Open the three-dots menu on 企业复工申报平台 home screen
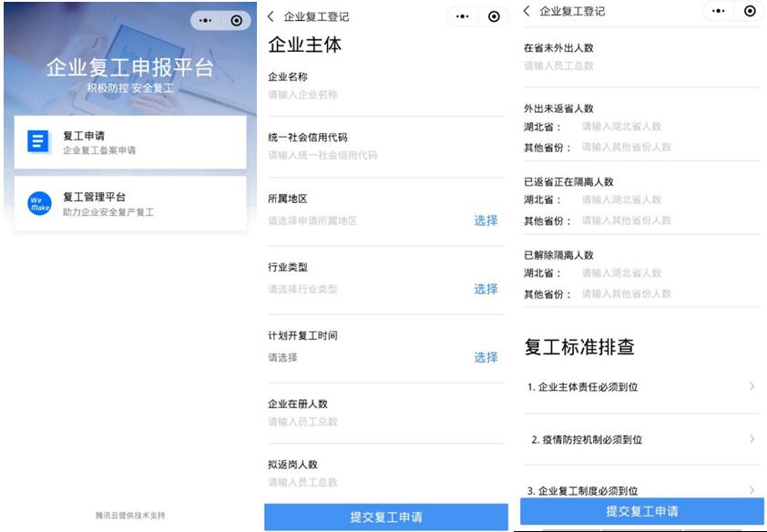 pos(205,20)
